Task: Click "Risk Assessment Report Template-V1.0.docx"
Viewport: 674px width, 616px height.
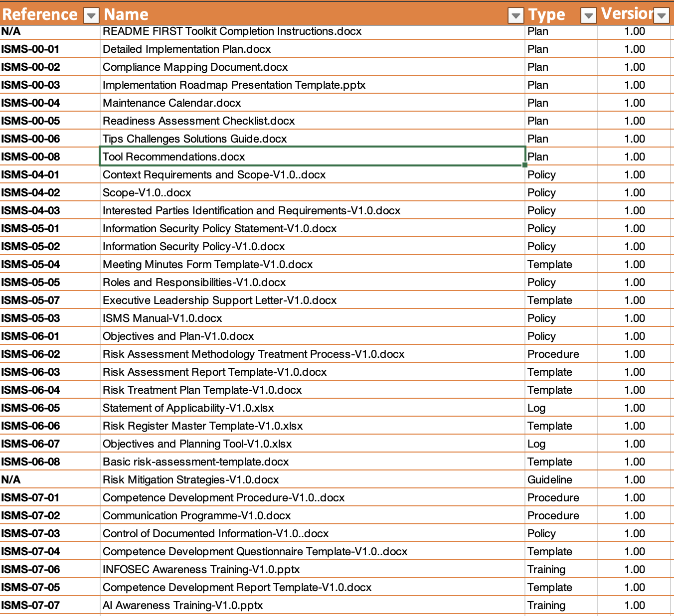Action: 313,372
